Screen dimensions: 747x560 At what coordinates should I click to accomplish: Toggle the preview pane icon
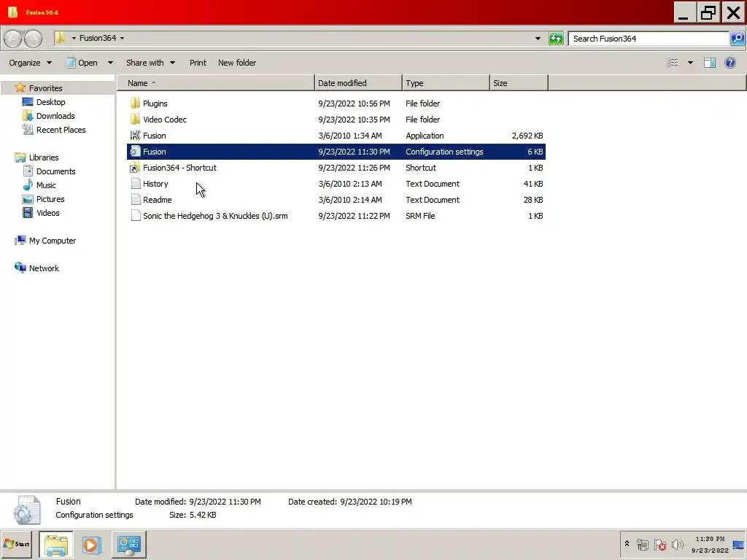[x=709, y=63]
